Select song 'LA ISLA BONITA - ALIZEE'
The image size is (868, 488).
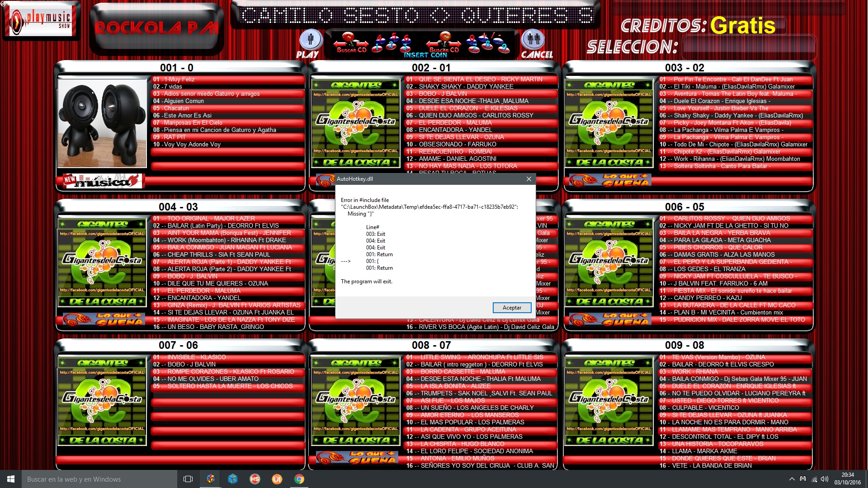[x=481, y=386]
